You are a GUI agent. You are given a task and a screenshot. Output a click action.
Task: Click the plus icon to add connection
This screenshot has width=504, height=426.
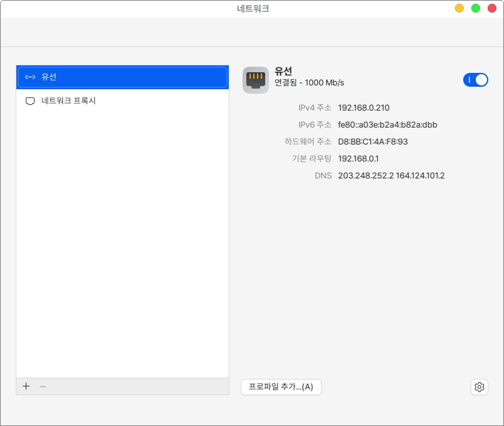(26, 386)
